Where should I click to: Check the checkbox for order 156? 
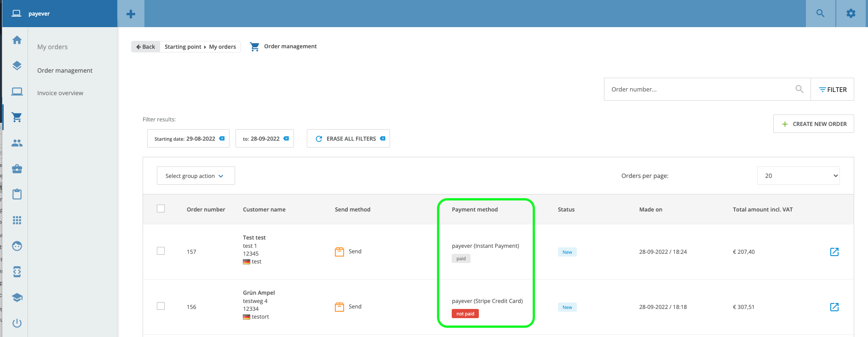point(161,306)
